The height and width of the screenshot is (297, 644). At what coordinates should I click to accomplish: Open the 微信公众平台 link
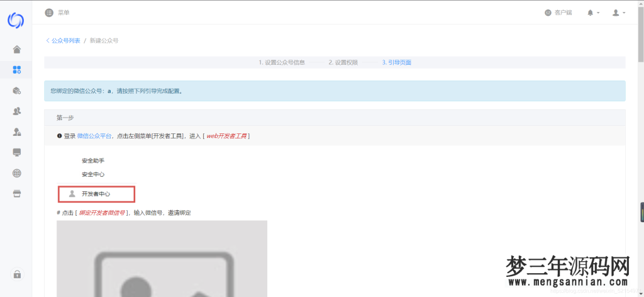pos(94,136)
